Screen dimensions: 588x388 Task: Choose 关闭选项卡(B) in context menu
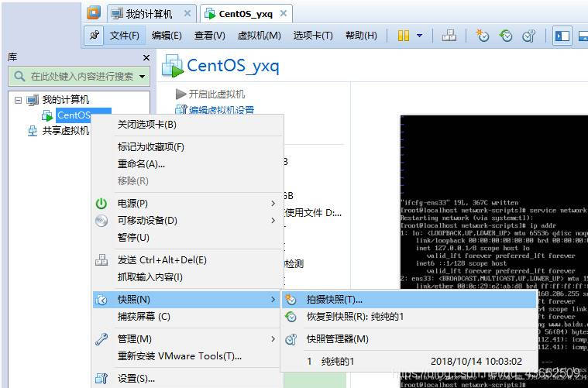click(187, 125)
